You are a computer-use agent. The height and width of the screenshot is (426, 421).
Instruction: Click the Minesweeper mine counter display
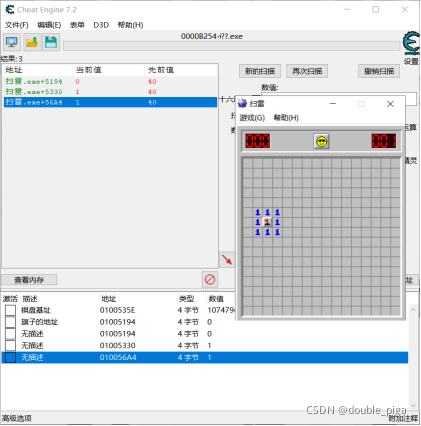[258, 141]
